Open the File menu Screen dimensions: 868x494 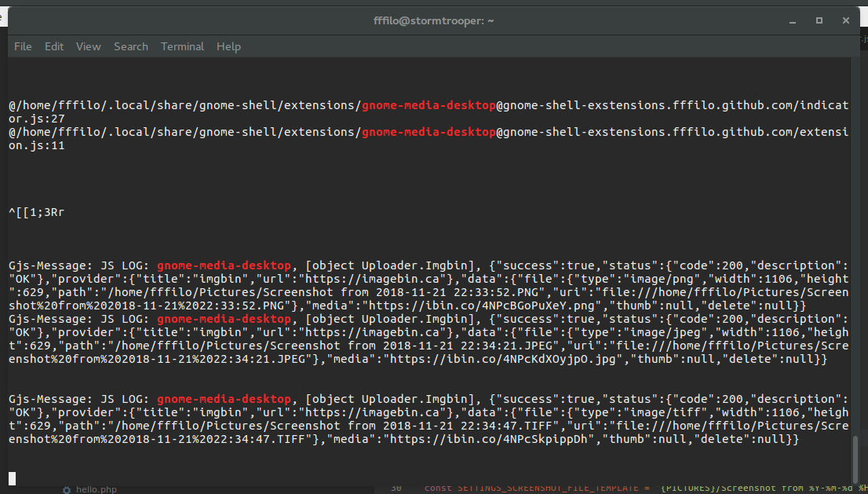tap(23, 46)
